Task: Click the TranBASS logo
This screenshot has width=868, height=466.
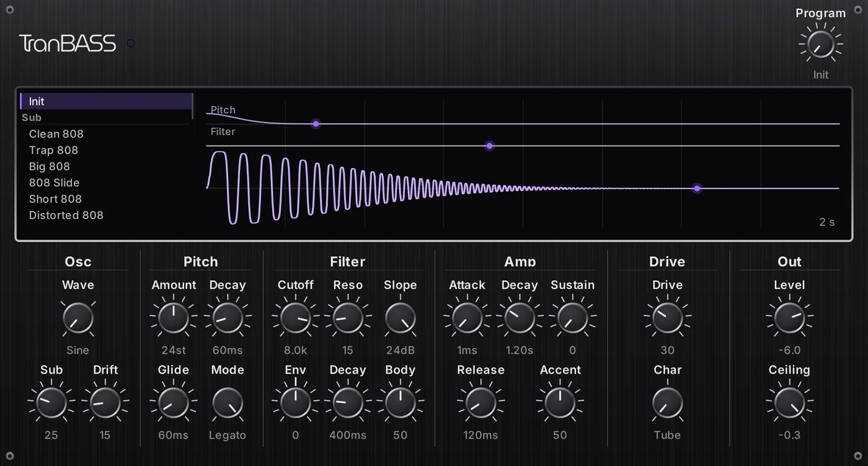Action: pyautogui.click(x=68, y=43)
